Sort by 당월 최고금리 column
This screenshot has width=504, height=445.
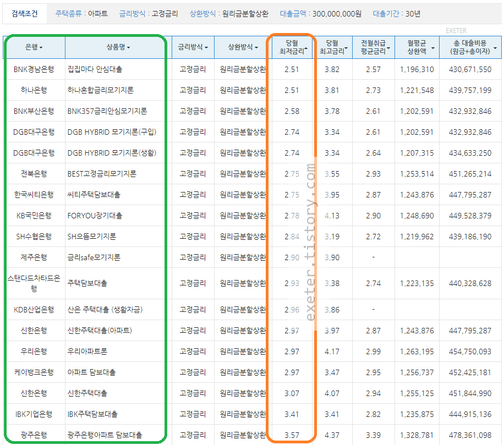click(333, 47)
